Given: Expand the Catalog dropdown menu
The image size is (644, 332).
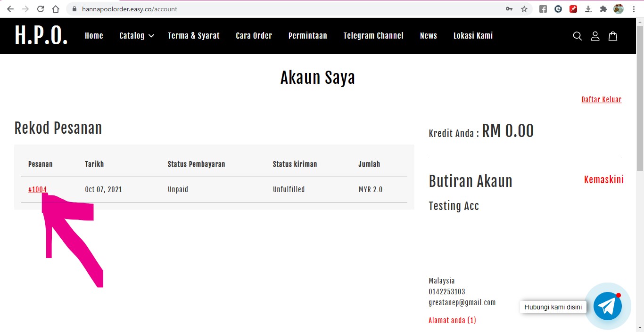Looking at the screenshot, I should (x=136, y=36).
